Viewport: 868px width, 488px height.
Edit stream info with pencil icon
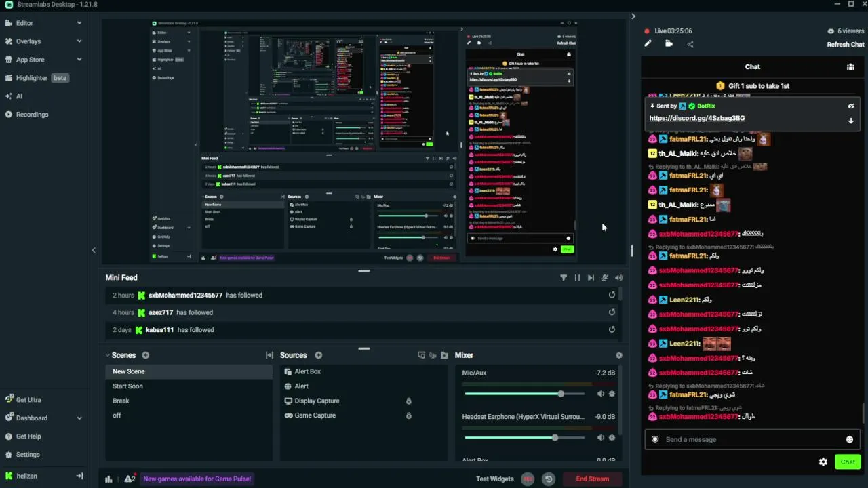(x=648, y=44)
